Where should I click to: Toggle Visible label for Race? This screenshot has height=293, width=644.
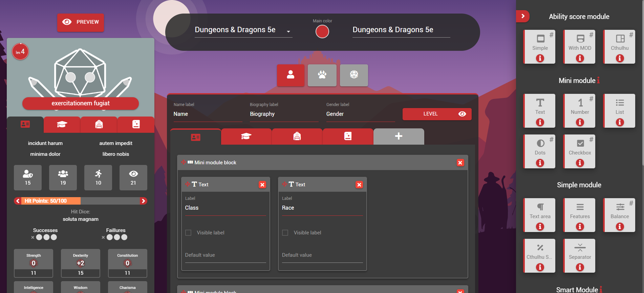[285, 233]
